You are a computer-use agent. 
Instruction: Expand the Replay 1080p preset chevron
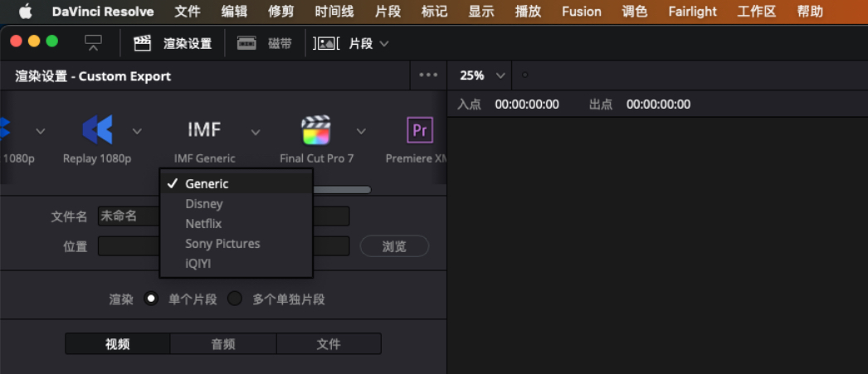(137, 132)
